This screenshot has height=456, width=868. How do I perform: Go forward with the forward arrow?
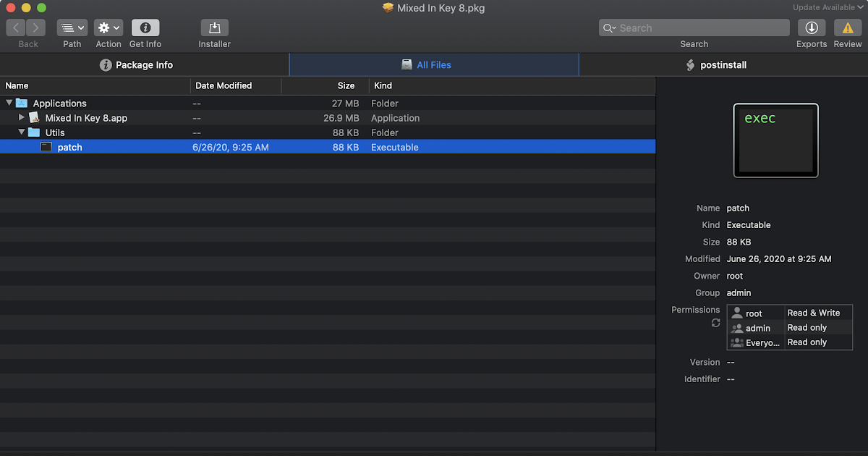pyautogui.click(x=36, y=28)
